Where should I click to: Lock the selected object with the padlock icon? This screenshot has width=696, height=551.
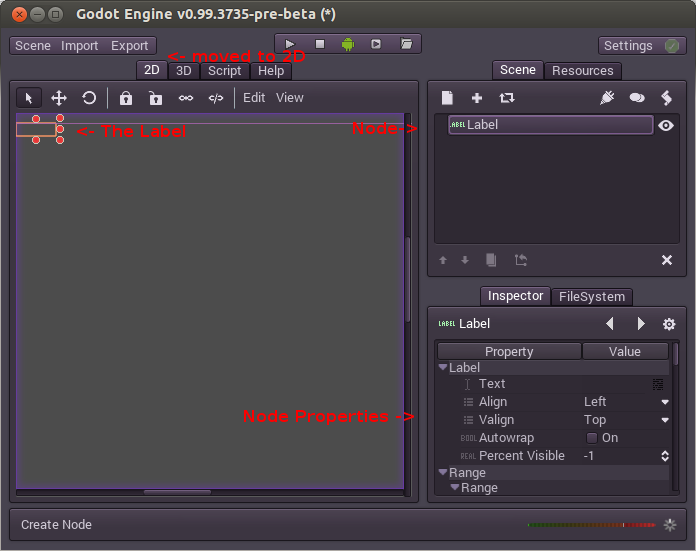click(x=126, y=98)
